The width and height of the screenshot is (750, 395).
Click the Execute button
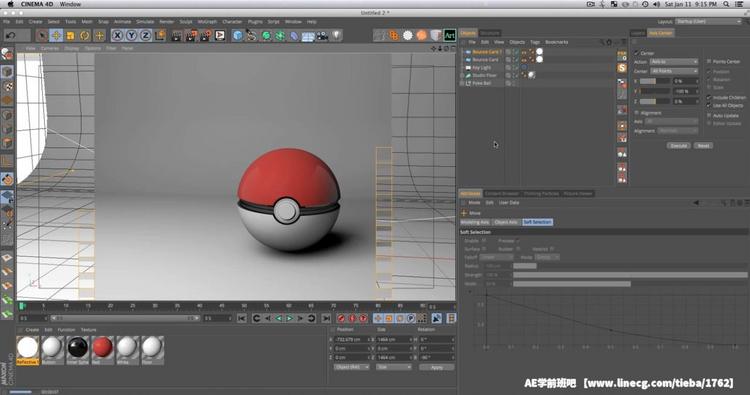point(678,145)
